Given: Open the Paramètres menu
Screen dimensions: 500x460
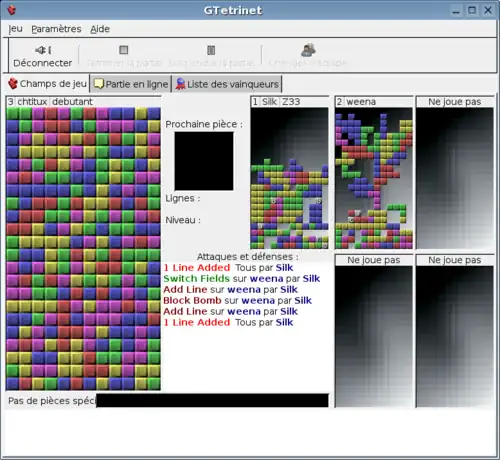Looking at the screenshot, I should point(56,29).
